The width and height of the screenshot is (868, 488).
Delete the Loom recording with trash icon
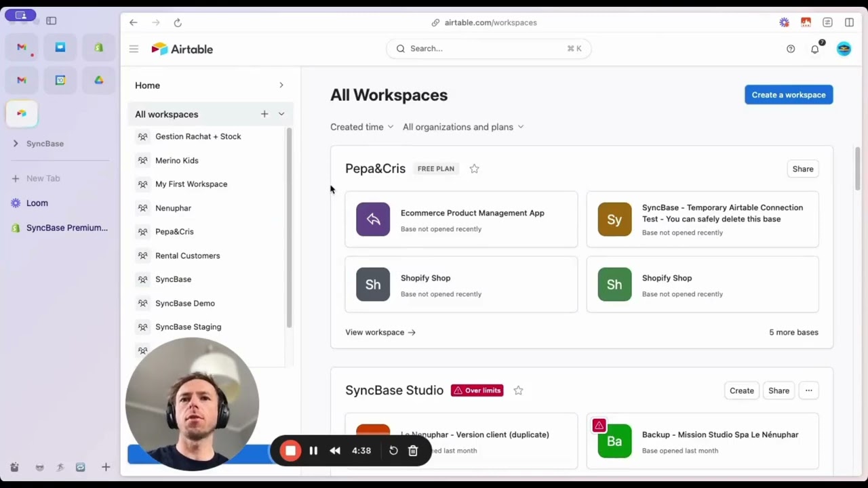click(413, 451)
